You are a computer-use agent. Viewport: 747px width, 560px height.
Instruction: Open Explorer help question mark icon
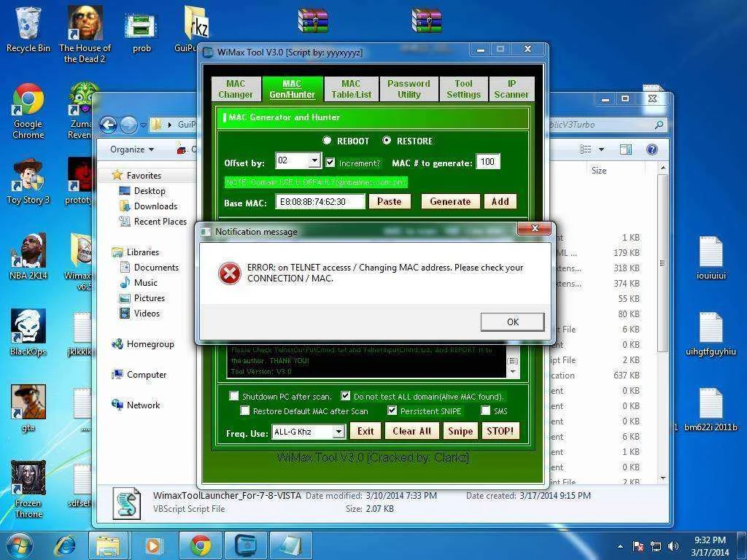(651, 149)
